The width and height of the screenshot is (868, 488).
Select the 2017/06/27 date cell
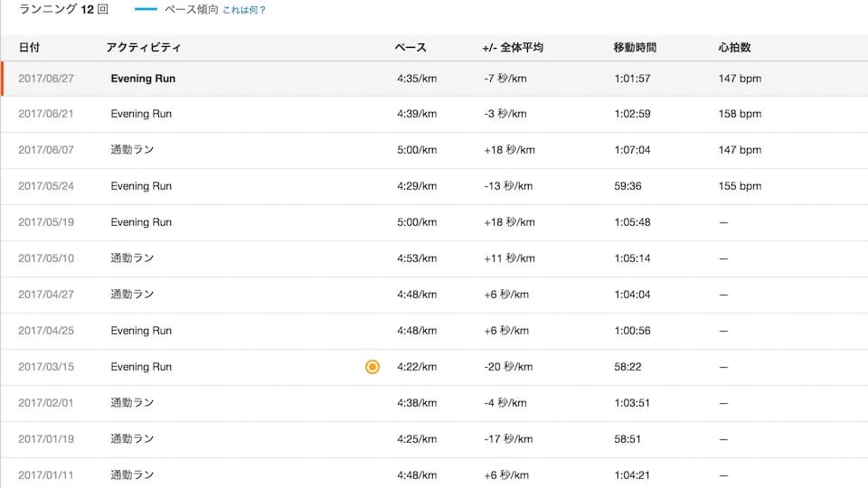(46, 79)
